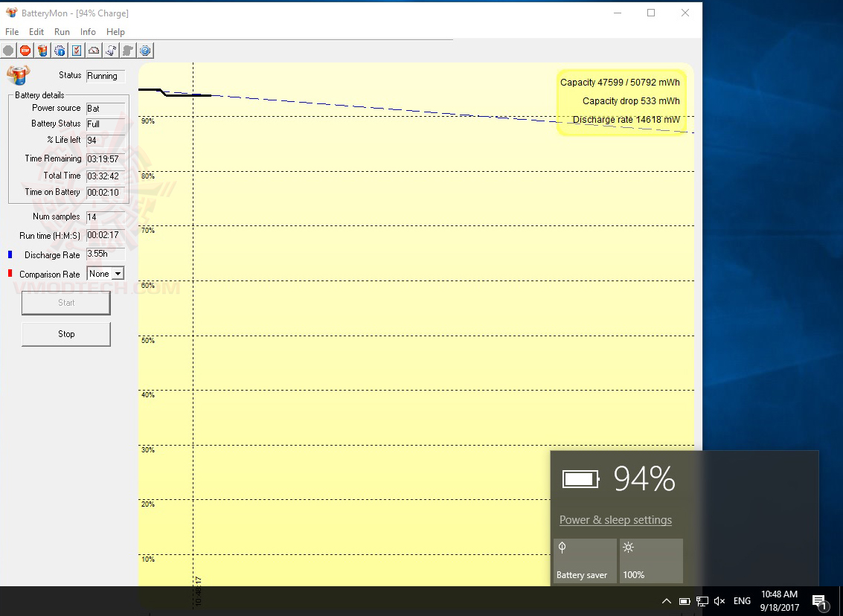The width and height of the screenshot is (843, 616).
Task: Open the Edit menu
Action: pyautogui.click(x=36, y=32)
